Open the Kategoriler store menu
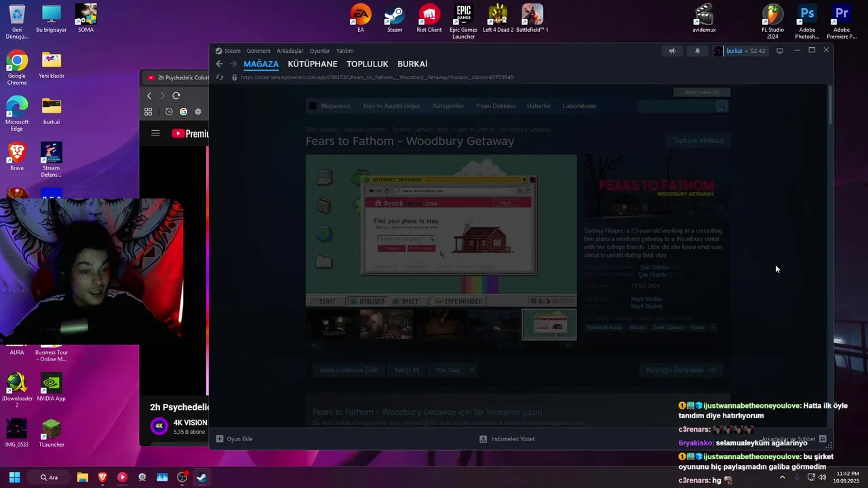This screenshot has width=868, height=488. (448, 106)
